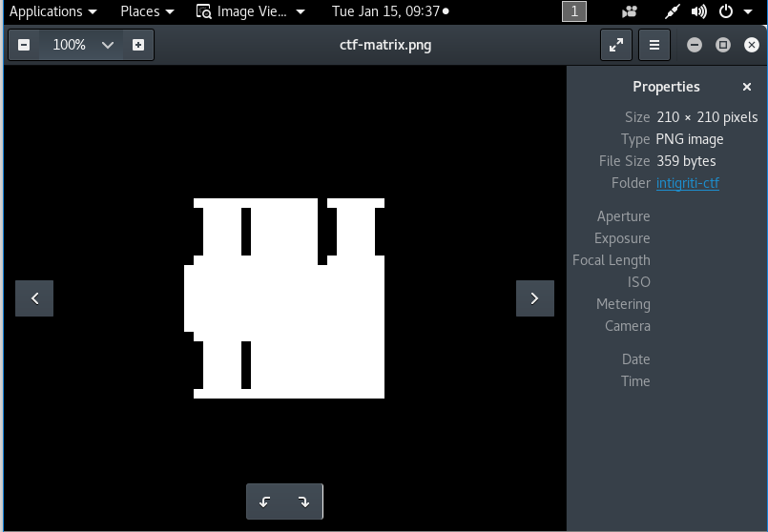Open the Places menu
Screen dimensions: 768x532
(x=147, y=11)
